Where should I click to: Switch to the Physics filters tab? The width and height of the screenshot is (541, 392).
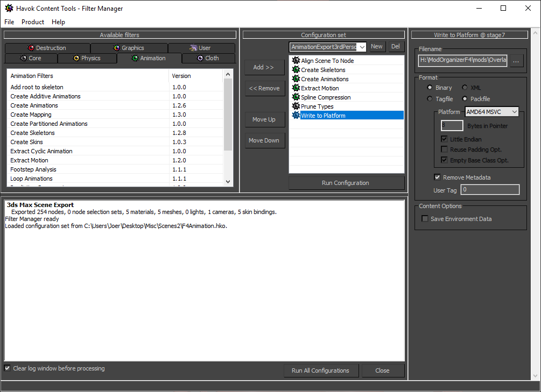point(87,58)
